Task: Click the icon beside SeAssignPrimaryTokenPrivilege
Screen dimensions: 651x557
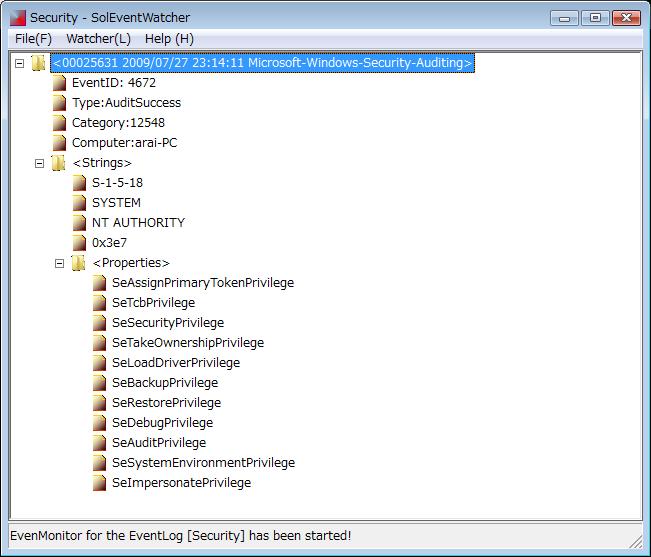Action: (x=99, y=283)
